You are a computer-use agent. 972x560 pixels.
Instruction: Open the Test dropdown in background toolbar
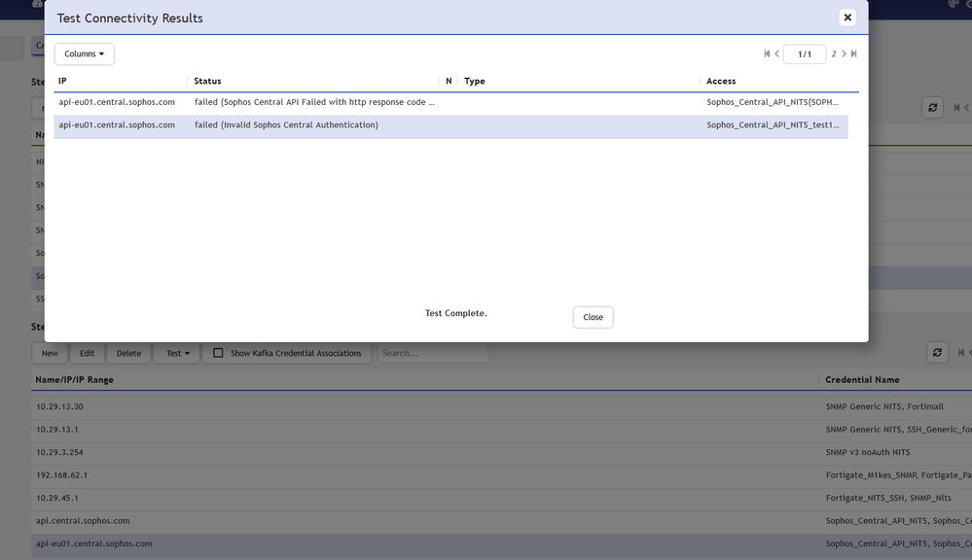click(x=177, y=353)
